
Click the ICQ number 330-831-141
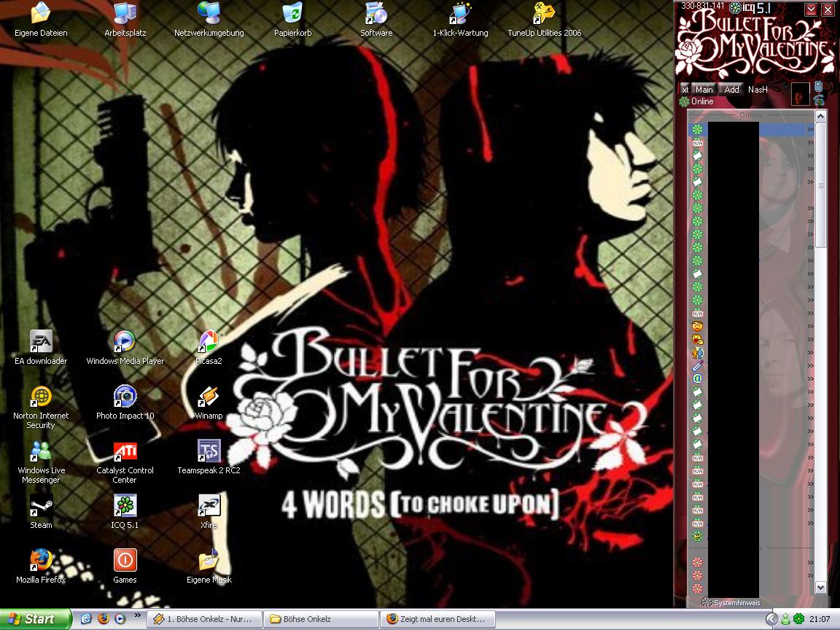click(702, 6)
